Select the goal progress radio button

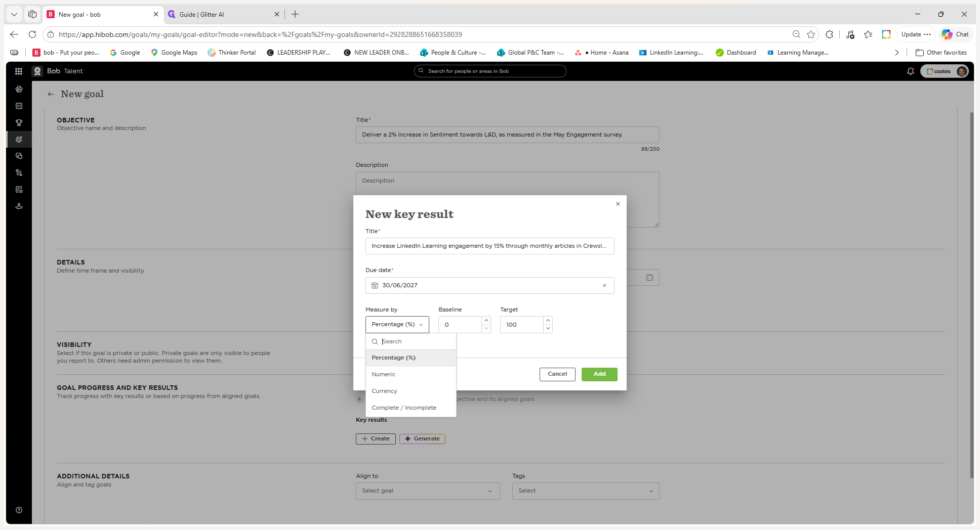coord(359,399)
